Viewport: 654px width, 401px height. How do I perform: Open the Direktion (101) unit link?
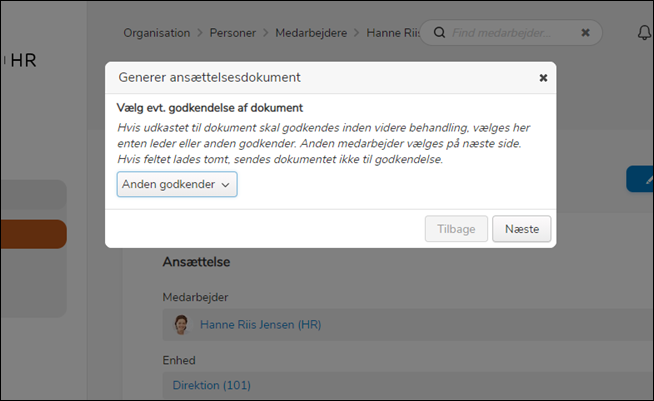click(212, 385)
